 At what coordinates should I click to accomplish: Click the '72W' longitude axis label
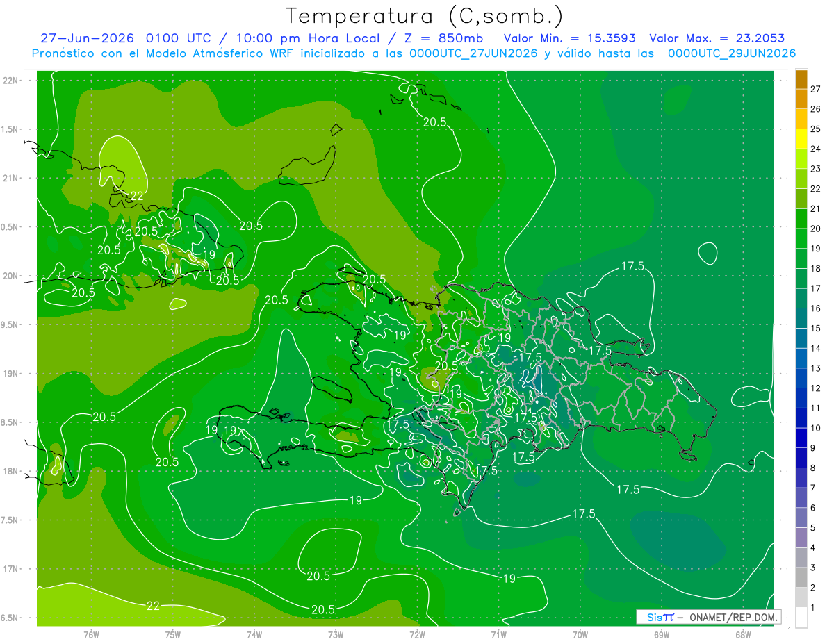pos(417,634)
